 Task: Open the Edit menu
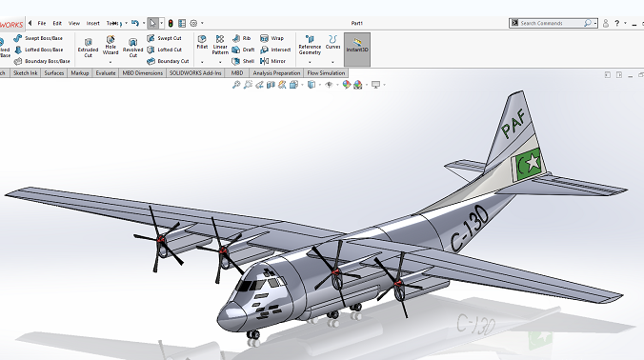pos(57,24)
